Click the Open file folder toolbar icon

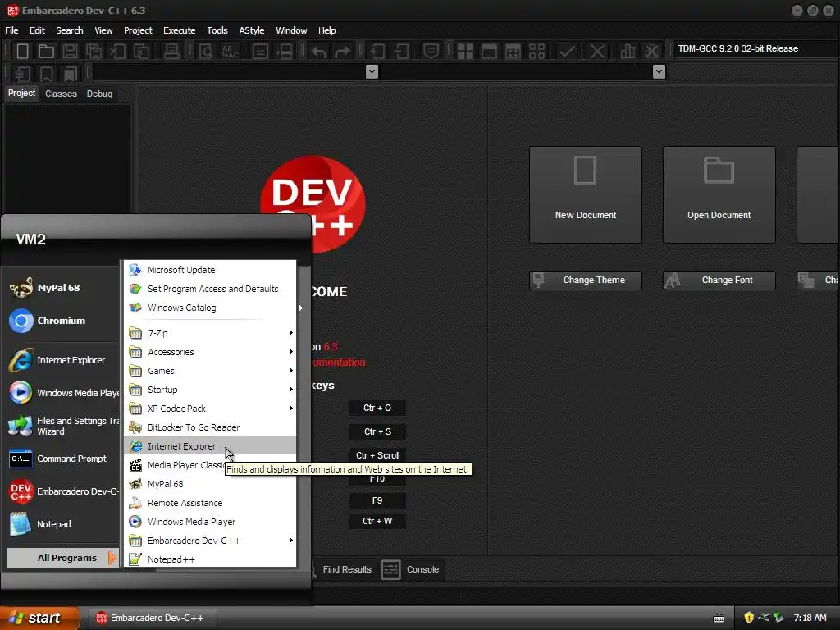tap(46, 52)
